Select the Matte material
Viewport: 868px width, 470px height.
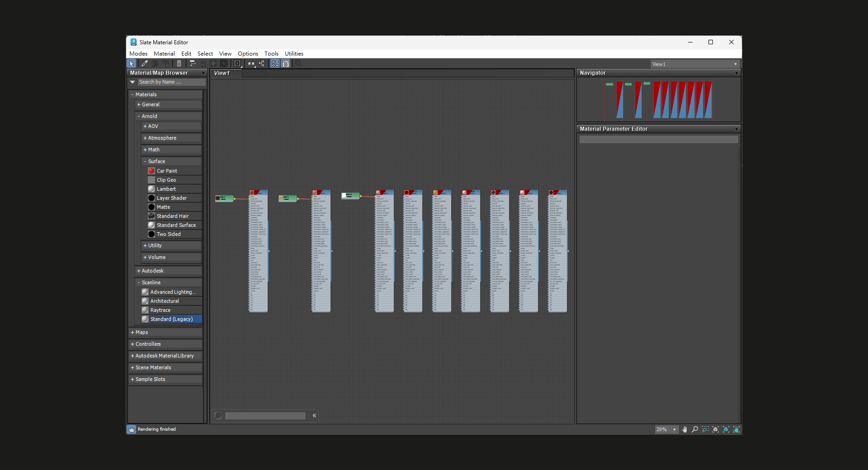[174, 207]
